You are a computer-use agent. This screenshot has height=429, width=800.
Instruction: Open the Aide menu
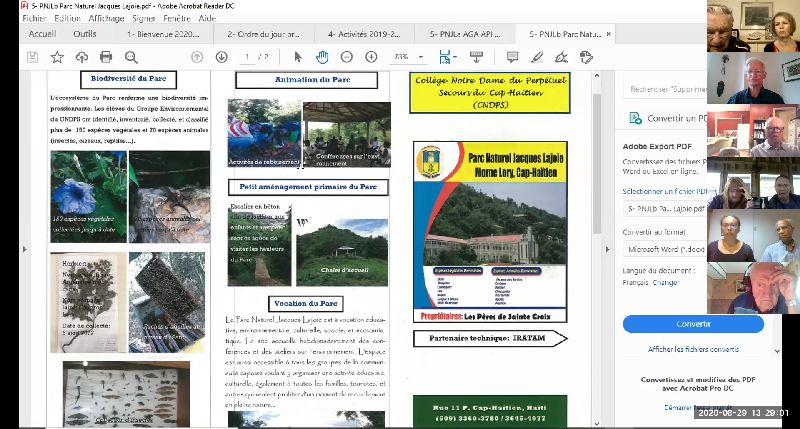pyautogui.click(x=207, y=18)
